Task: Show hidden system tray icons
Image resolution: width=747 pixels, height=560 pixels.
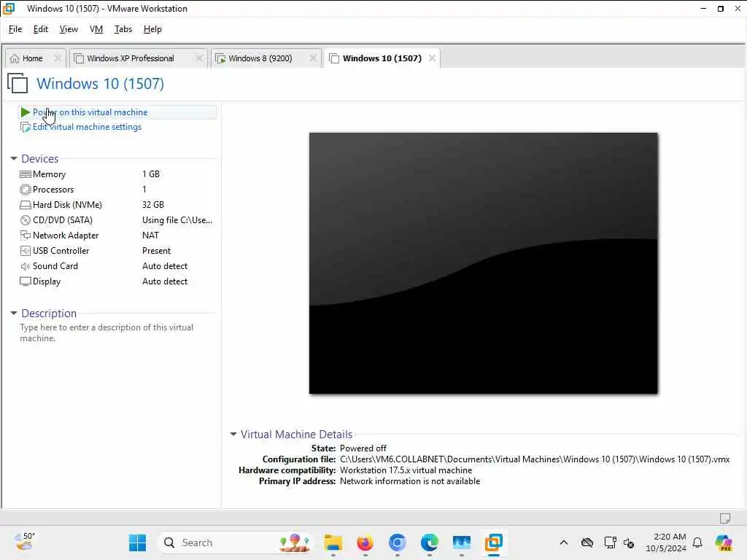Action: coord(564,542)
